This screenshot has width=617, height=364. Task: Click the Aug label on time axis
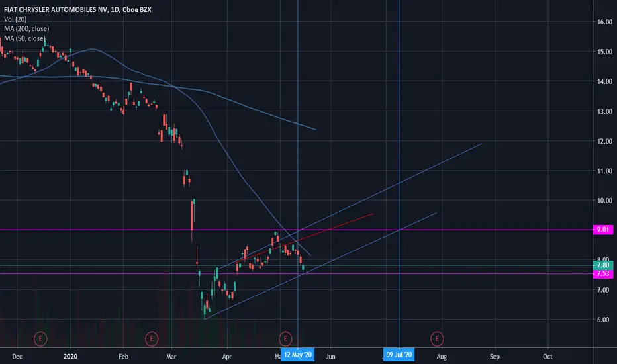point(442,357)
